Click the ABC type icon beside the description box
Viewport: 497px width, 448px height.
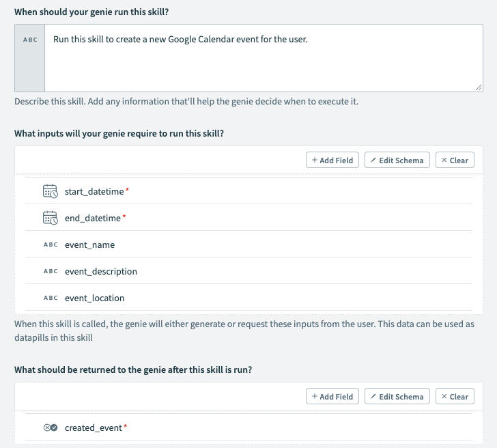(x=30, y=40)
